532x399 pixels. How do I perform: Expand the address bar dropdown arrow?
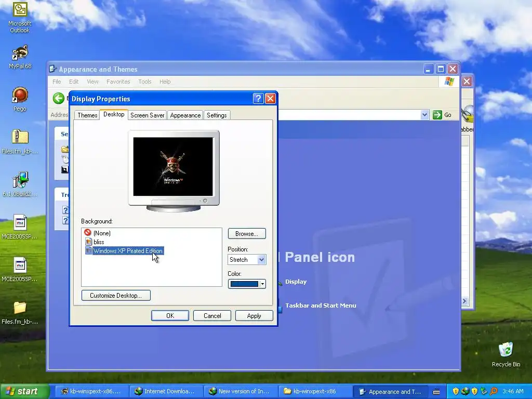coord(424,115)
